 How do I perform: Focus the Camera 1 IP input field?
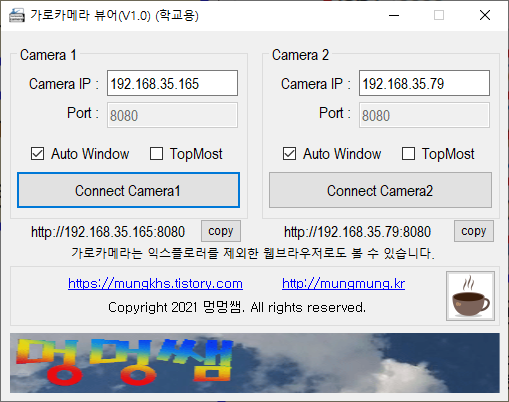pyautogui.click(x=172, y=83)
